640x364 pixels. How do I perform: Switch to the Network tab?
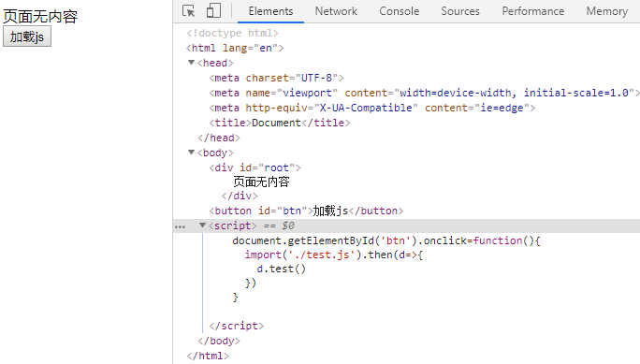pyautogui.click(x=336, y=11)
